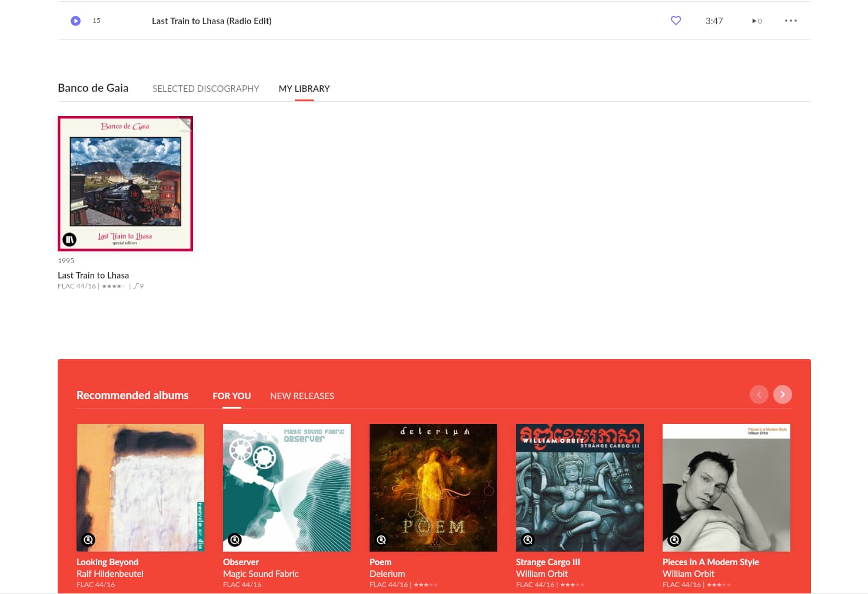The height and width of the screenshot is (594, 868).
Task: Open the three-dot options menu for track 15
Action: point(791,21)
